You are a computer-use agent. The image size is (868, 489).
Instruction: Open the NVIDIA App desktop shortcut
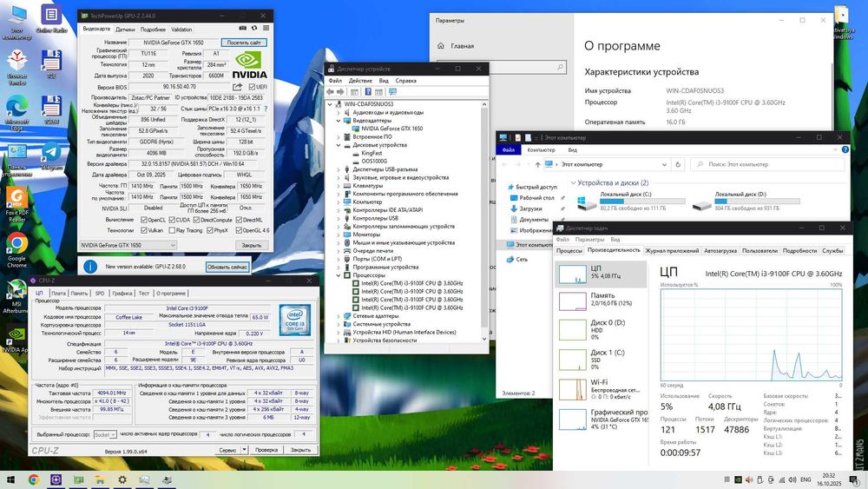[x=16, y=339]
